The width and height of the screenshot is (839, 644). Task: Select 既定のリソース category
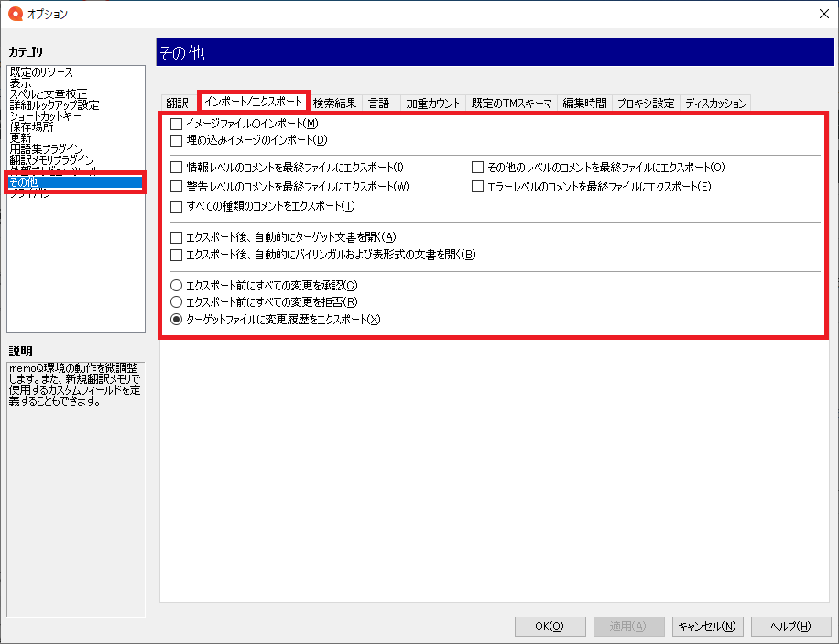pos(41,71)
